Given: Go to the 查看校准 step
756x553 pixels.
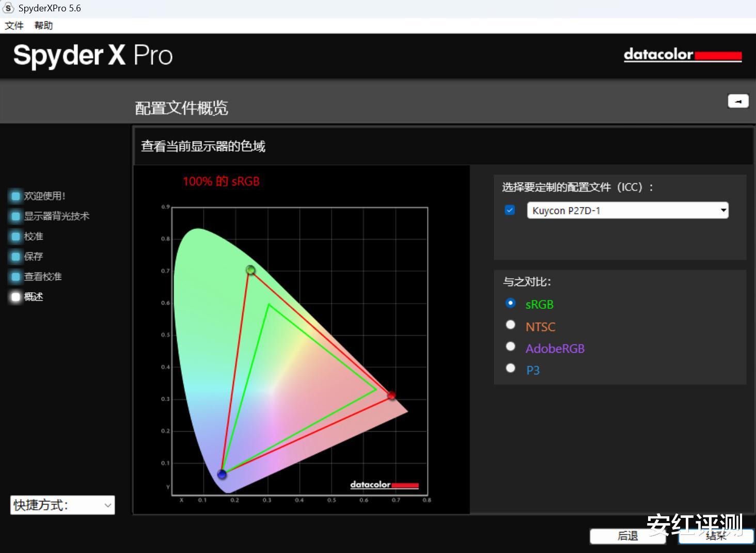Looking at the screenshot, I should [43, 276].
